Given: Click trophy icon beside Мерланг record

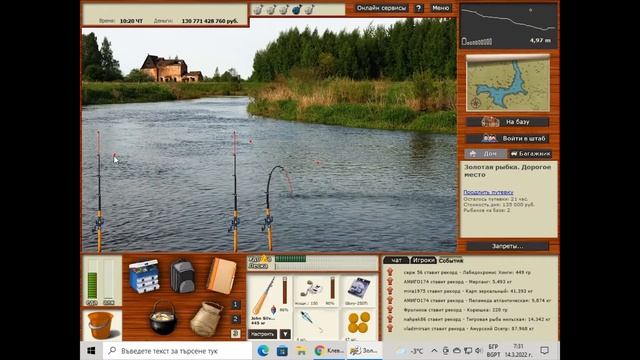Looking at the screenshot, I should (x=390, y=281).
